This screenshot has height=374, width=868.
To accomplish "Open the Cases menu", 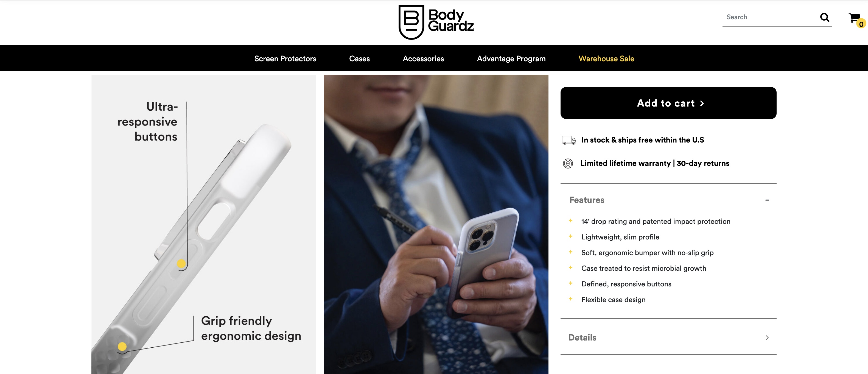I will [359, 59].
